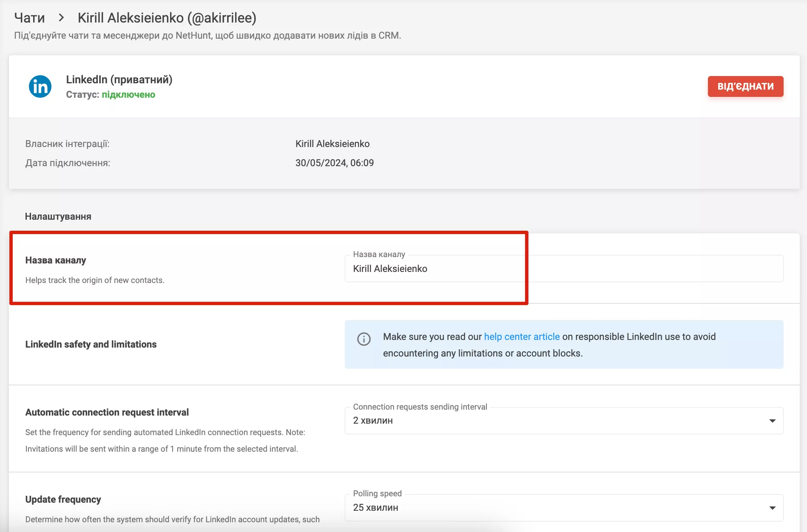Click 'Helps track the origin of new contacts.' text

click(x=95, y=280)
